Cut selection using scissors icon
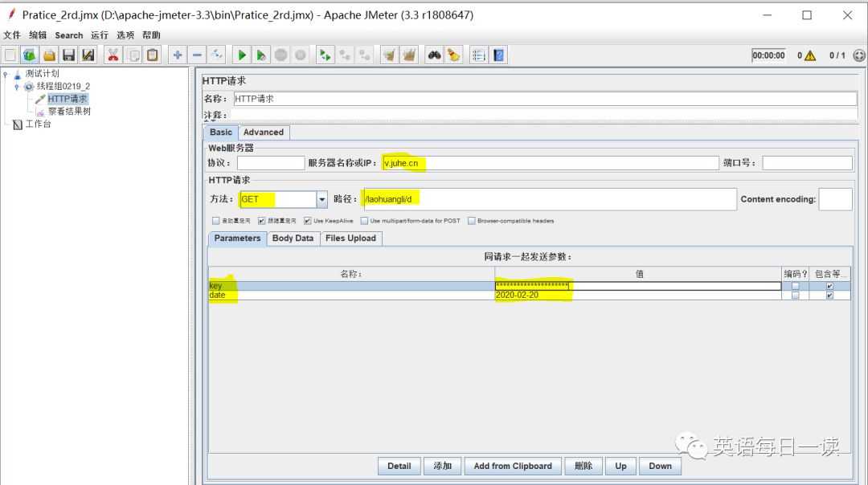868x485 pixels. [x=113, y=55]
